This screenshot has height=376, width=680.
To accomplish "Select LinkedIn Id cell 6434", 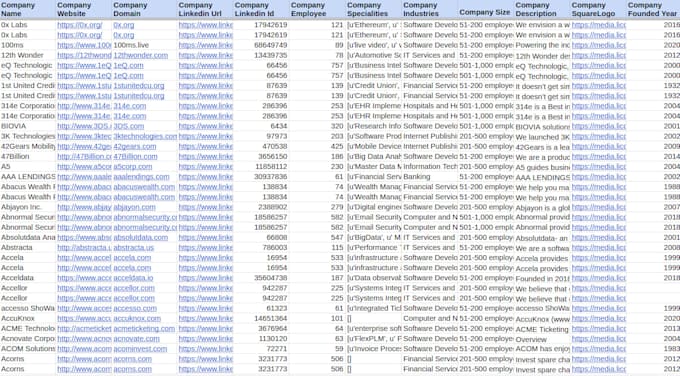I will tap(262, 126).
